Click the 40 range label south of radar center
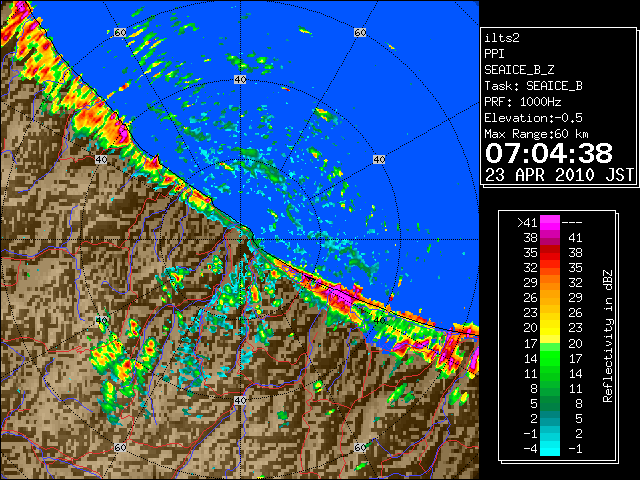 [x=240, y=400]
